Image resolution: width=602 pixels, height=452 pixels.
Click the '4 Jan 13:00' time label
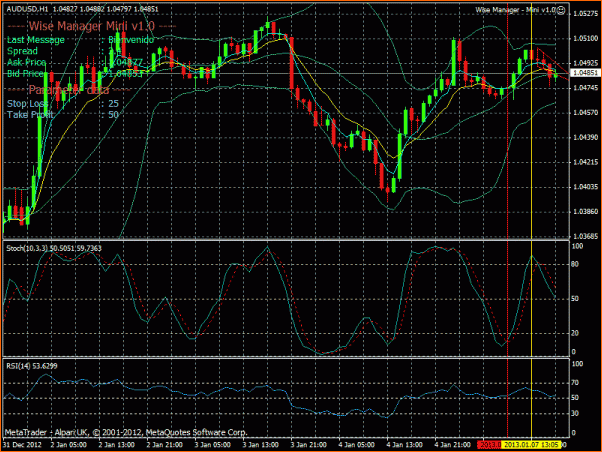coord(404,445)
